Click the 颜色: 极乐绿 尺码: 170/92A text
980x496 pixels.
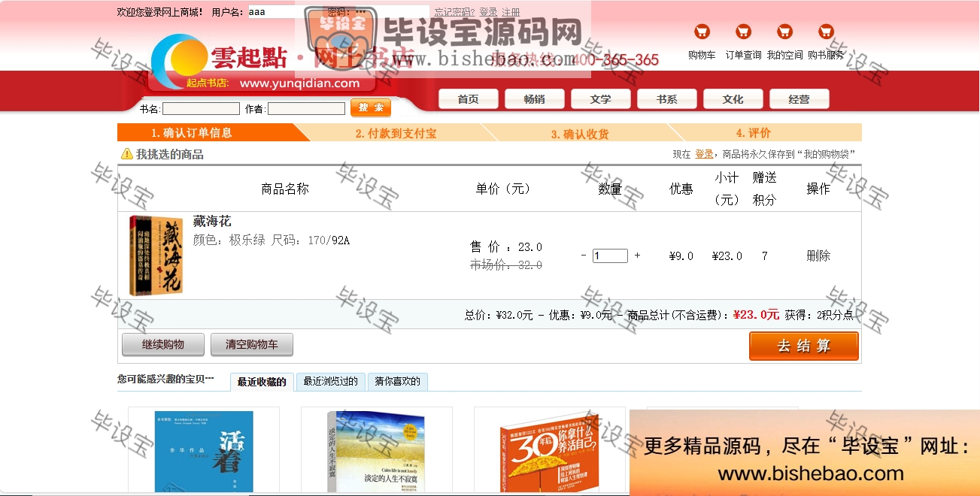pos(272,240)
